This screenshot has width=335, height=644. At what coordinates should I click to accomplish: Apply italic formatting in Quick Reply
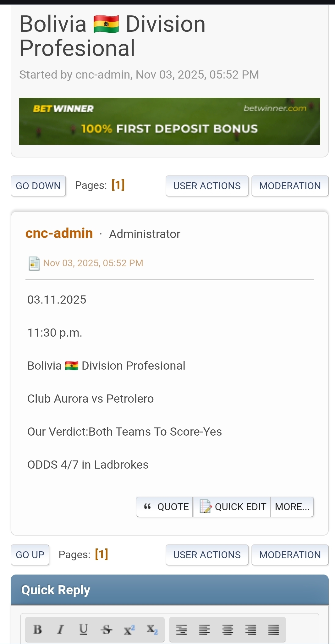[x=60, y=629]
